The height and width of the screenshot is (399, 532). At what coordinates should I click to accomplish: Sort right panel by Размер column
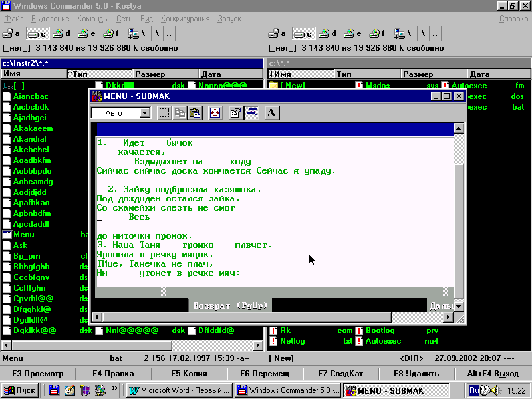434,74
